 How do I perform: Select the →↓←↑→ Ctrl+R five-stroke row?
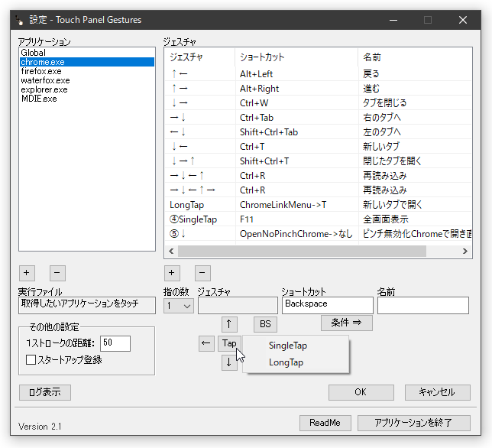pos(318,190)
